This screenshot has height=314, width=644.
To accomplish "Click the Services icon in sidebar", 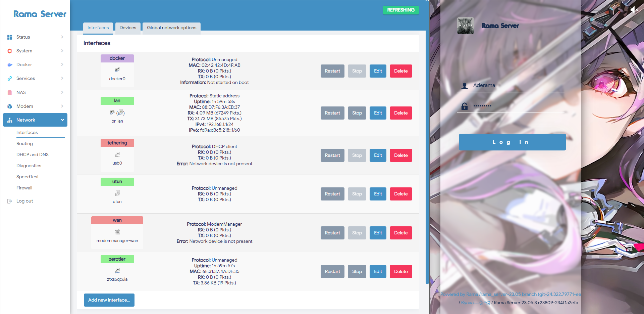I will (10, 79).
